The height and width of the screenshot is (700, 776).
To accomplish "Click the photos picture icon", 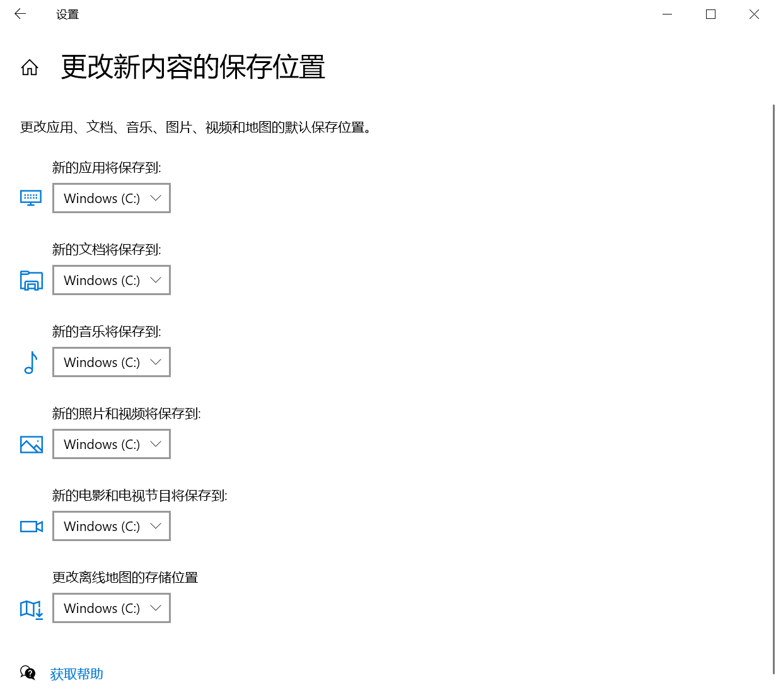I will point(32,445).
